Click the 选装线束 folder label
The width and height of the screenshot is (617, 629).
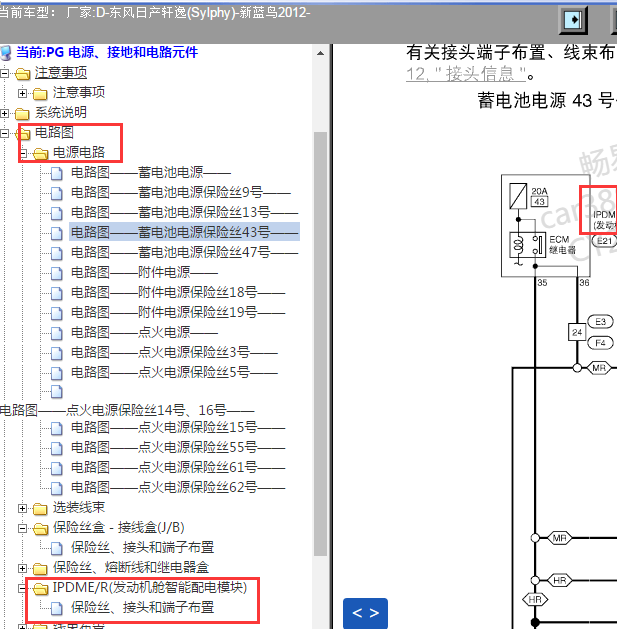pyautogui.click(x=79, y=507)
